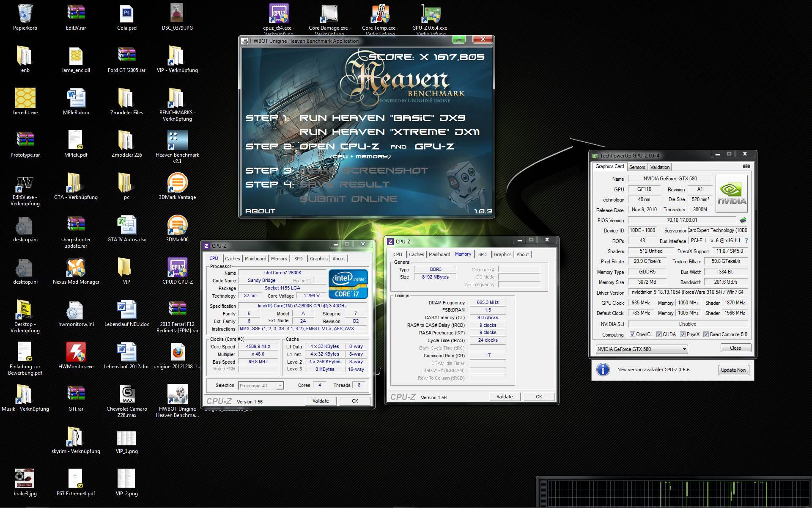The height and width of the screenshot is (508, 812).
Task: Click About in HWBOT Heaven window
Action: (x=260, y=211)
